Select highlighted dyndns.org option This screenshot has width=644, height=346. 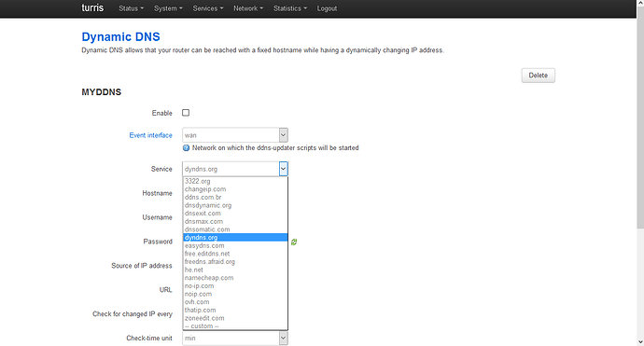pos(235,237)
